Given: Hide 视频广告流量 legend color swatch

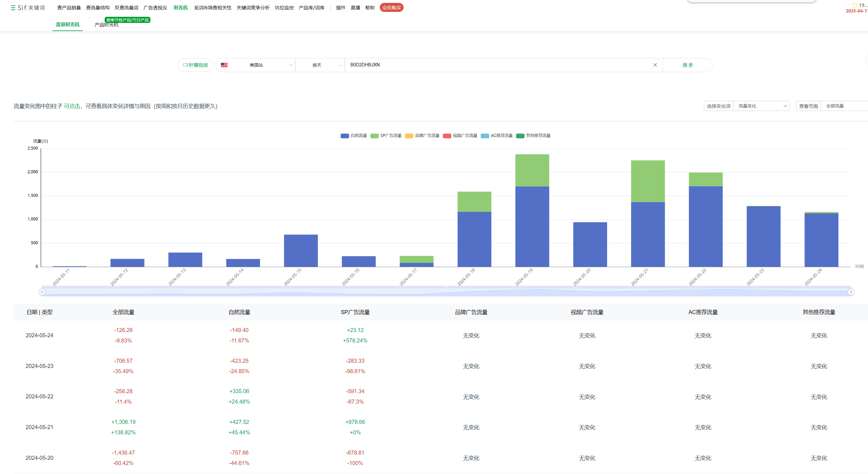Looking at the screenshot, I should pyautogui.click(x=447, y=136).
